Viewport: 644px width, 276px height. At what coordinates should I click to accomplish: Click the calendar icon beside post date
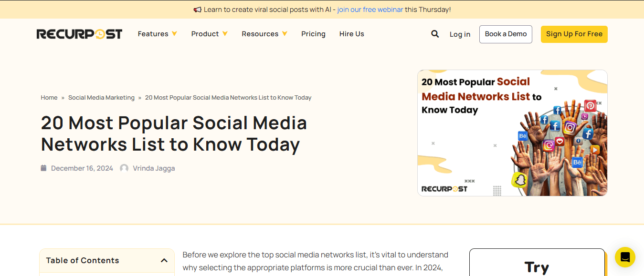(43, 168)
